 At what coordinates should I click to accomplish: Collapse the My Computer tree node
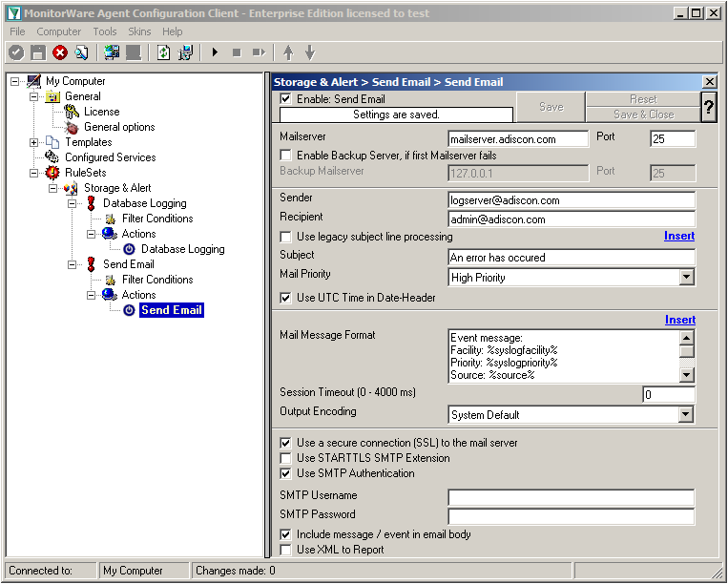tap(15, 81)
